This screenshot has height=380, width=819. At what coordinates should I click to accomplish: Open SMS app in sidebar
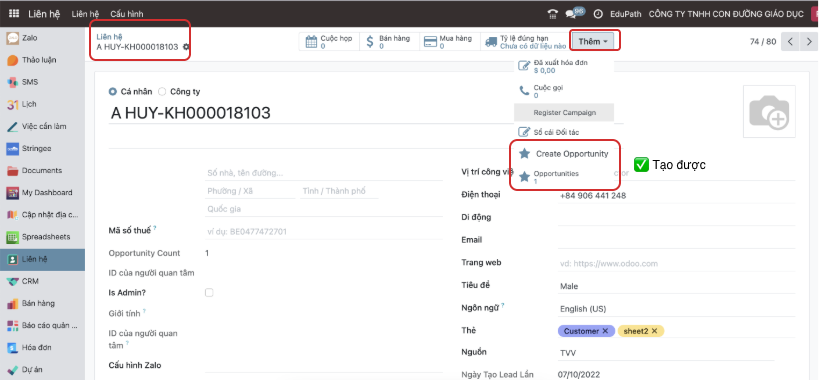click(x=42, y=82)
